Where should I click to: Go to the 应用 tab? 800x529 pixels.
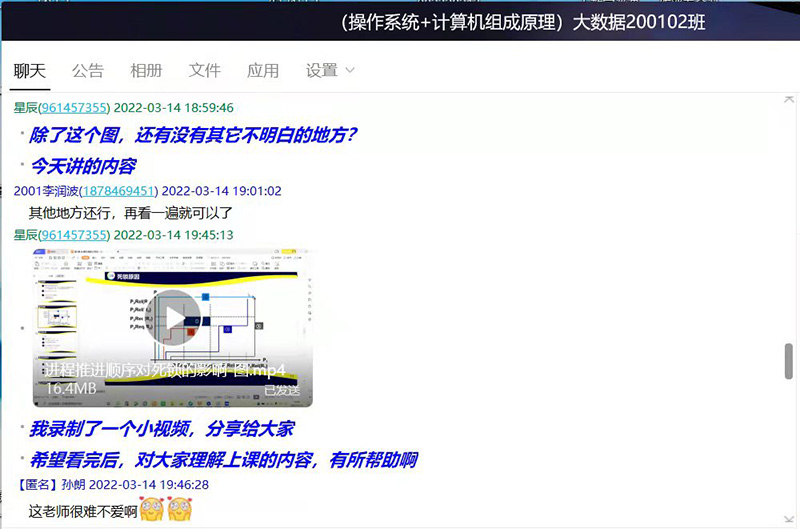tap(263, 70)
